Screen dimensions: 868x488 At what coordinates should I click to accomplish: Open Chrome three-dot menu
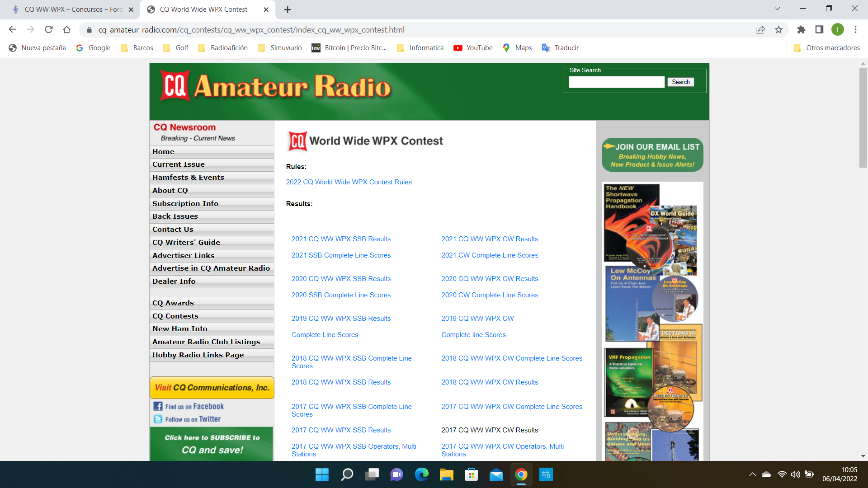pyautogui.click(x=855, y=29)
